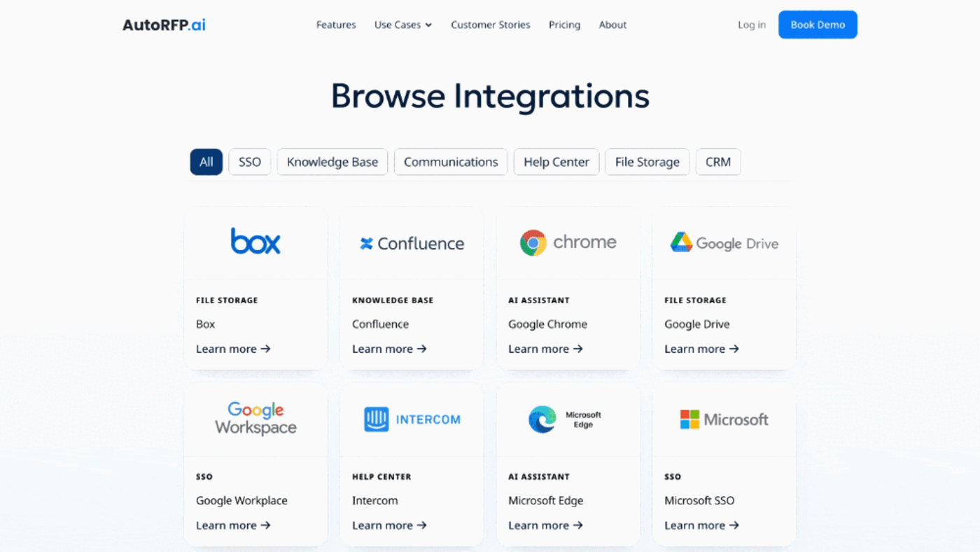Image resolution: width=980 pixels, height=552 pixels.
Task: Expand the Use Cases dropdown
Action: (x=402, y=25)
